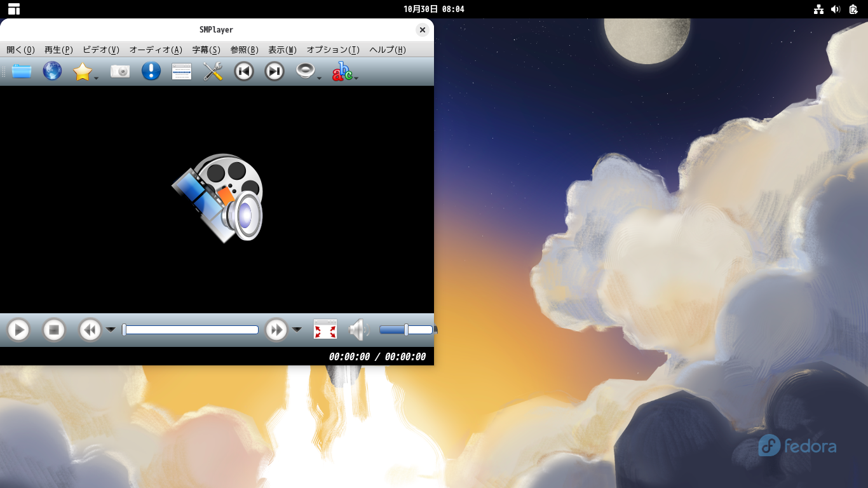
Task: Toggle fullscreen with the red arrows icon
Action: 325,330
